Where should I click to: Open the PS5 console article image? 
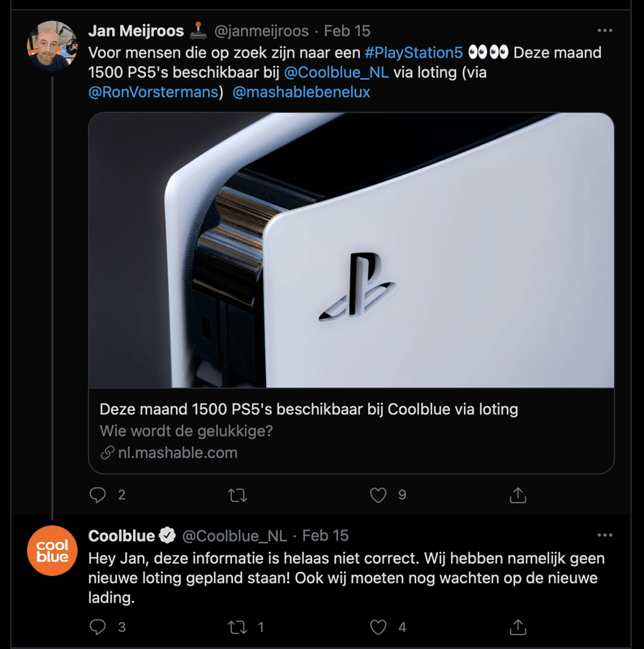click(x=350, y=250)
